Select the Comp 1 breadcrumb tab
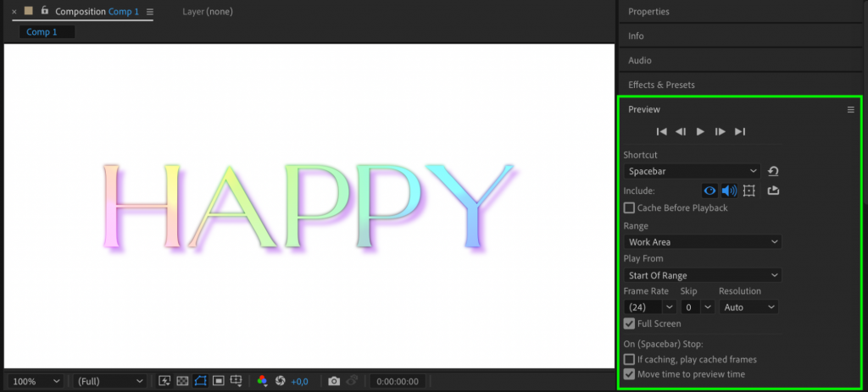 42,32
